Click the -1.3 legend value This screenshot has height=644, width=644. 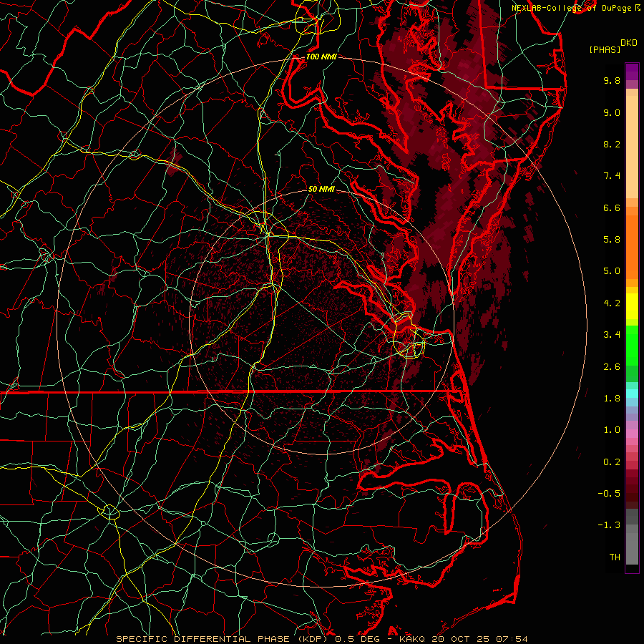pyautogui.click(x=609, y=525)
